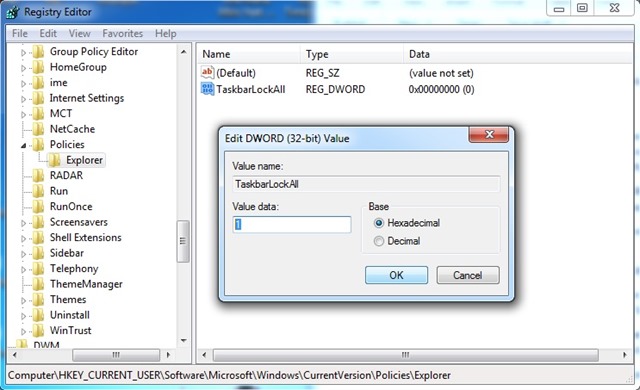Click the Value data input field
Screen dimensions: 640x390
(x=292, y=224)
